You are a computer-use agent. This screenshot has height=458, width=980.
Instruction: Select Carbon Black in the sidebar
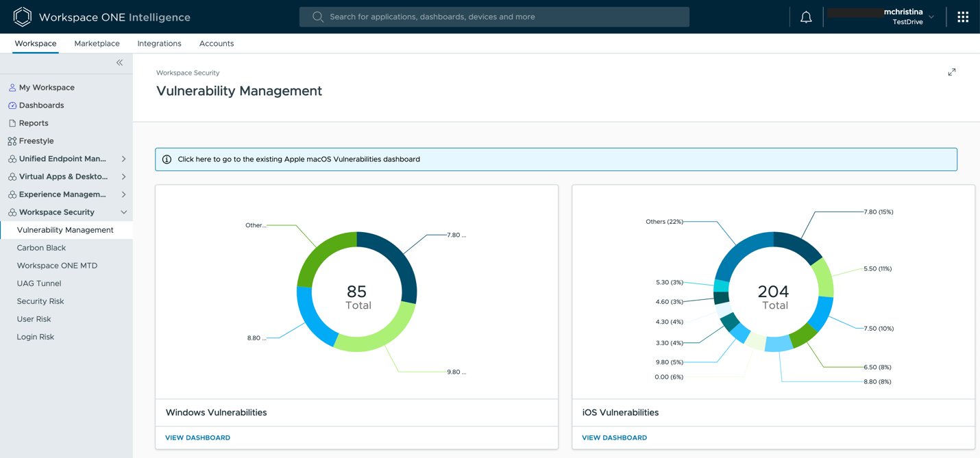pos(41,248)
